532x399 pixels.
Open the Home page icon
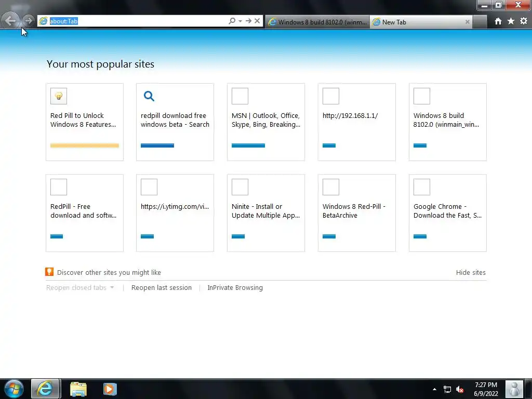pyautogui.click(x=498, y=21)
